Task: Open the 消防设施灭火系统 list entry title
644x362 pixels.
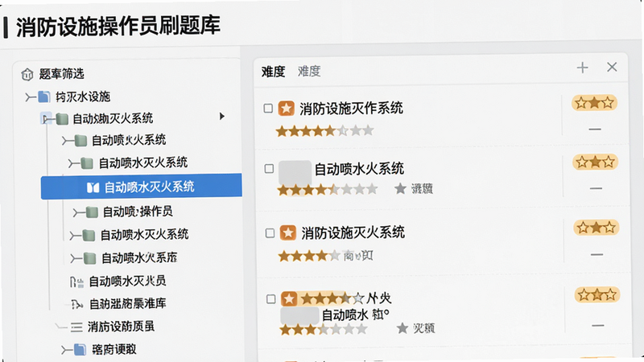Action: click(353, 232)
